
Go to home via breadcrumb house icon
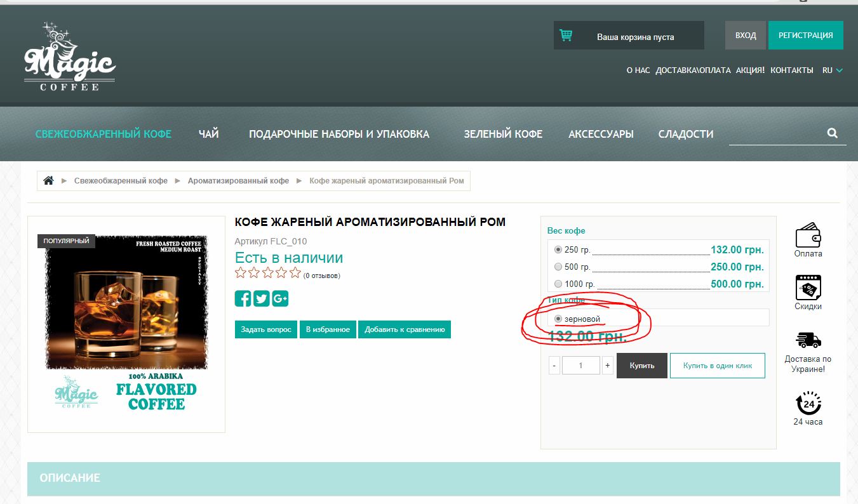[x=48, y=181]
